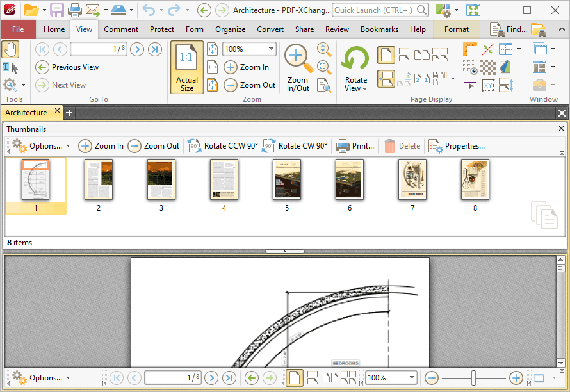Screen dimensions: 570x392
Task: Enable single page layout in status bar
Action: (295, 378)
